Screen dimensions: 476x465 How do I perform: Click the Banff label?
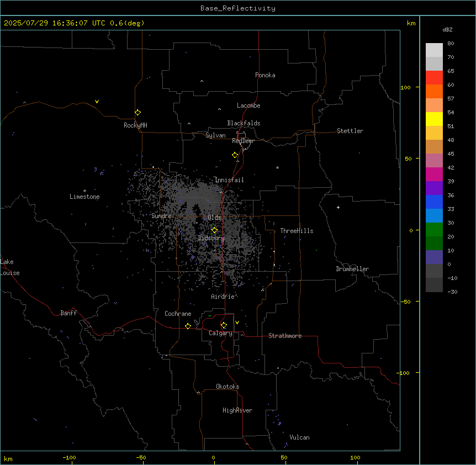(68, 313)
